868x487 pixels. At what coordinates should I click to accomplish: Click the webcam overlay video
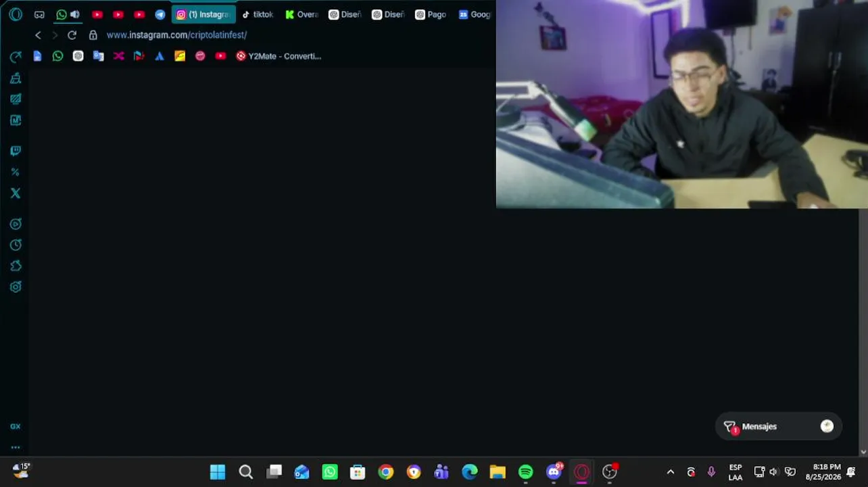coord(681,104)
